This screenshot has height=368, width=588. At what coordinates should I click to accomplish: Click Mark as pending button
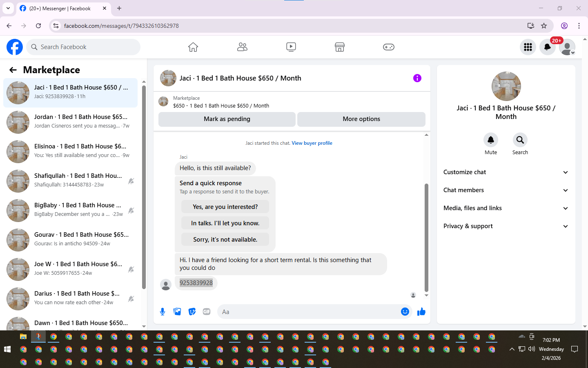point(227,119)
